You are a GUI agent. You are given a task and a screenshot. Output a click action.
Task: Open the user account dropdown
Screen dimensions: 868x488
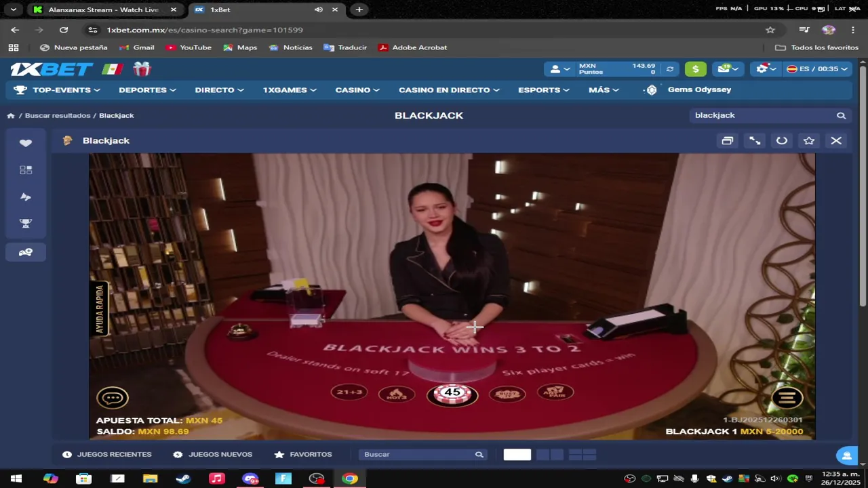(560, 69)
